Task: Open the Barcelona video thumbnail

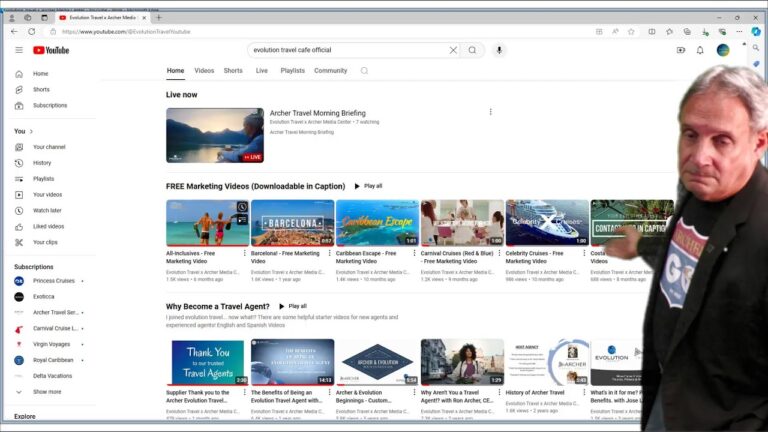Action: click(292, 223)
